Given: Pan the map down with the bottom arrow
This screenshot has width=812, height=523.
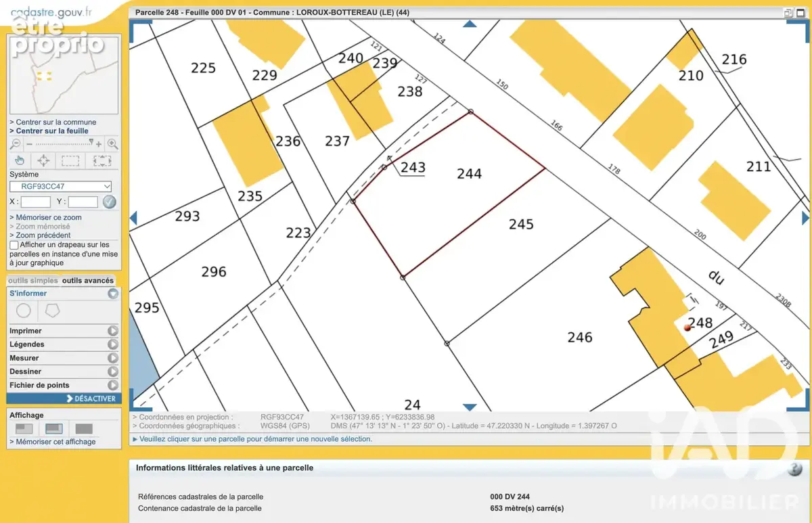Looking at the screenshot, I should coord(470,407).
